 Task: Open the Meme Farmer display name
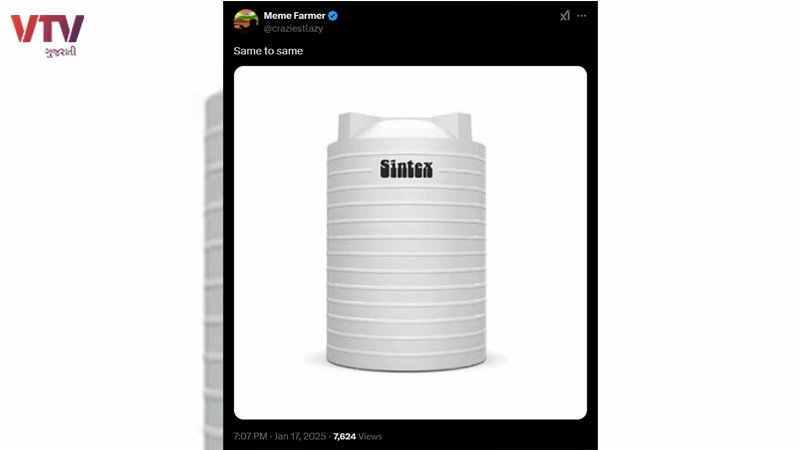point(294,16)
